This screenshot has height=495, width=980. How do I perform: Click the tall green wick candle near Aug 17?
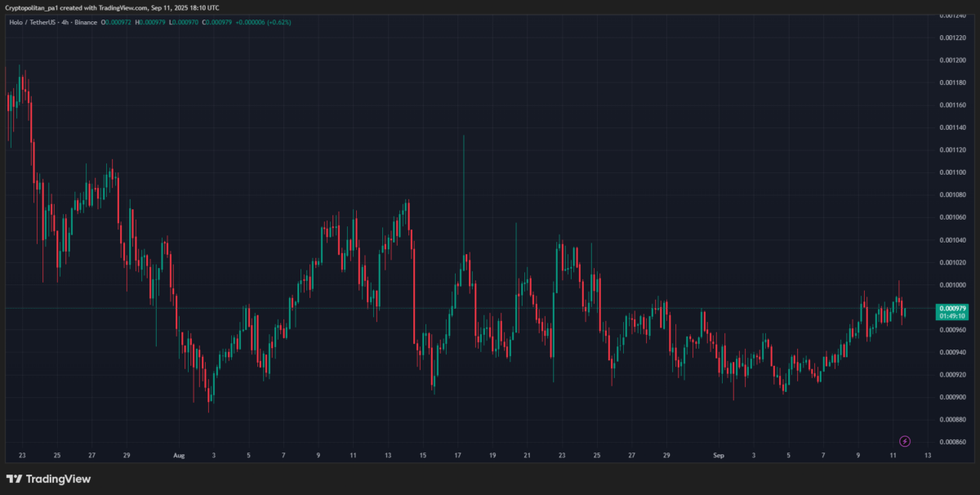coord(465,204)
